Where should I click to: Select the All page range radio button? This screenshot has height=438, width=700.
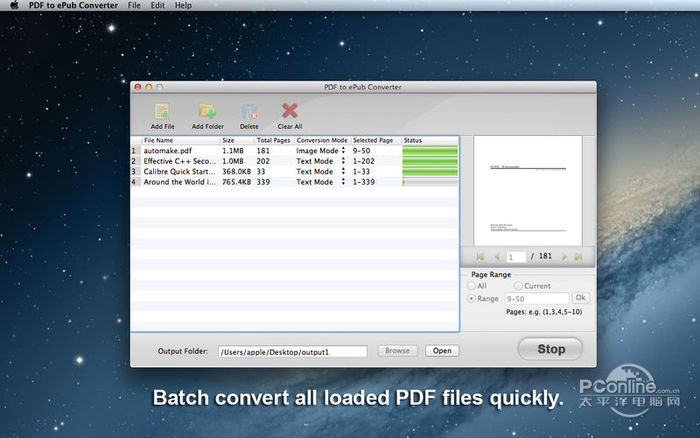coord(471,286)
